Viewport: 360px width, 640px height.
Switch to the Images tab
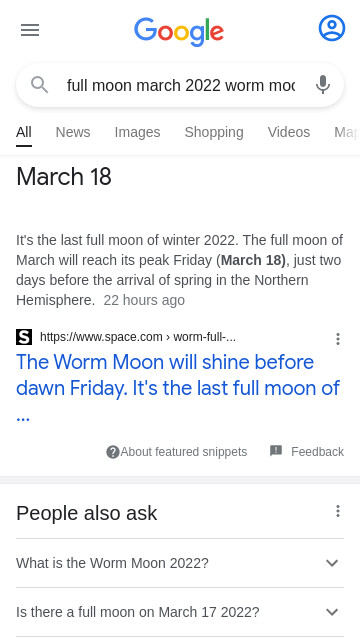click(x=138, y=132)
